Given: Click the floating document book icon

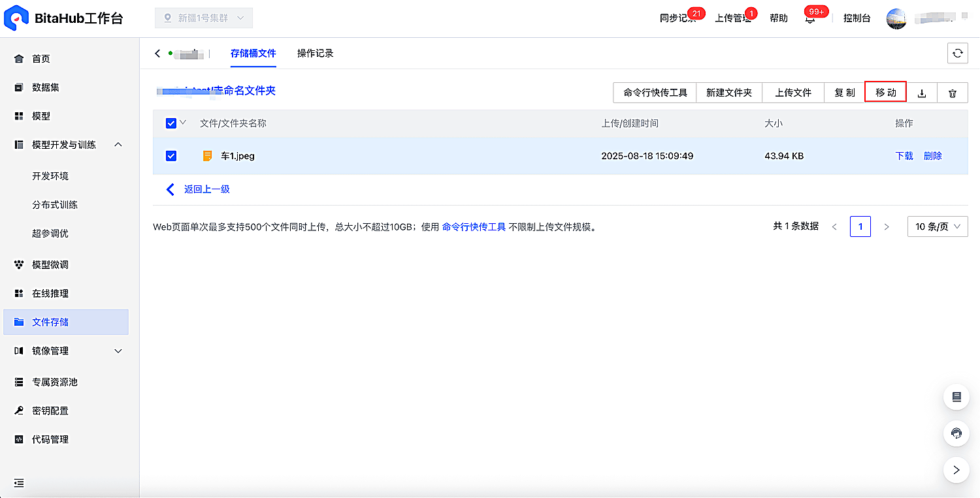Looking at the screenshot, I should [x=956, y=397].
